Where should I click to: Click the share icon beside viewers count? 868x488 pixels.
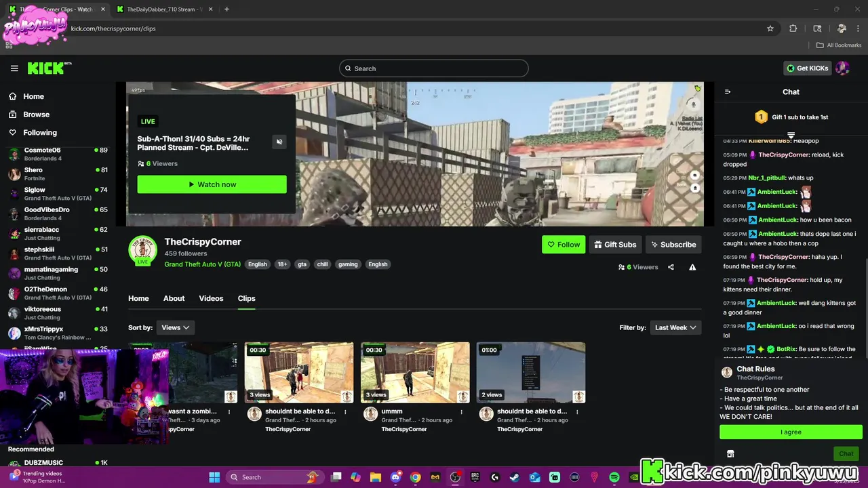[671, 267]
